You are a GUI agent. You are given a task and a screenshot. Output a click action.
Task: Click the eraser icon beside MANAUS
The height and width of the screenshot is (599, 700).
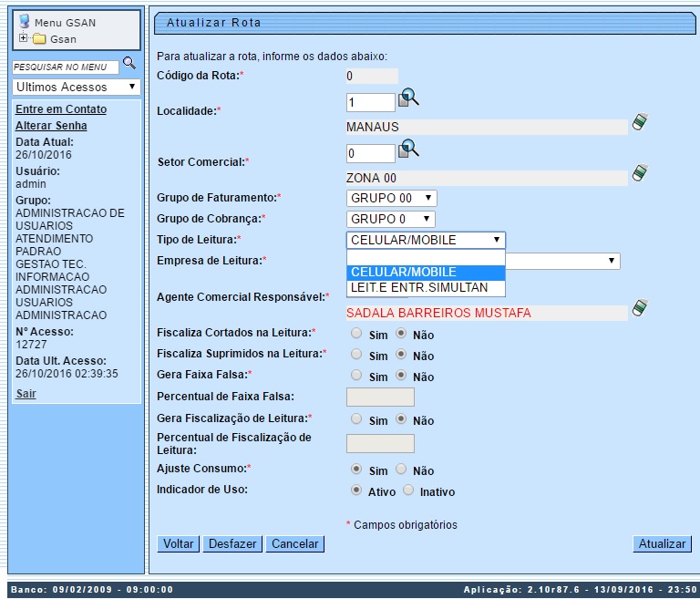point(640,122)
